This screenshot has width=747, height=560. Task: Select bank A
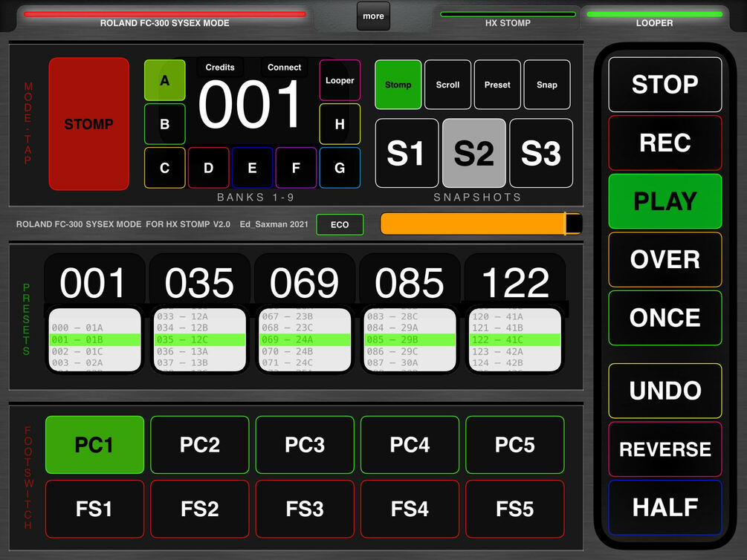(x=165, y=80)
